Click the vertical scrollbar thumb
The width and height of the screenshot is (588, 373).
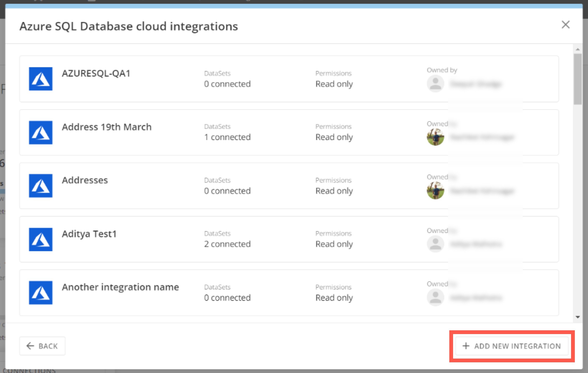[x=578, y=79]
